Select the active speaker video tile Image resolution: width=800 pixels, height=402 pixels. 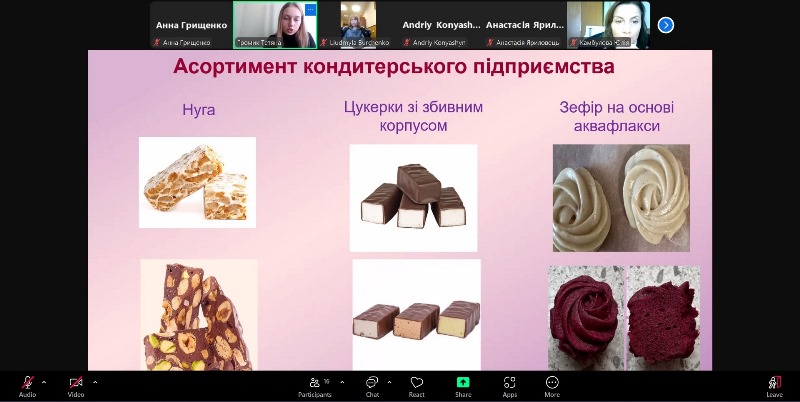275,25
